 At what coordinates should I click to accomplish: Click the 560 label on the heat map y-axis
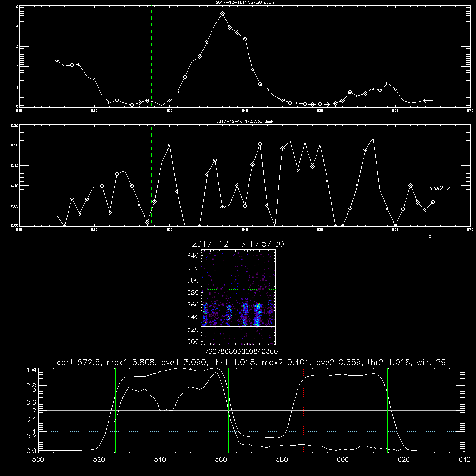[193, 305]
